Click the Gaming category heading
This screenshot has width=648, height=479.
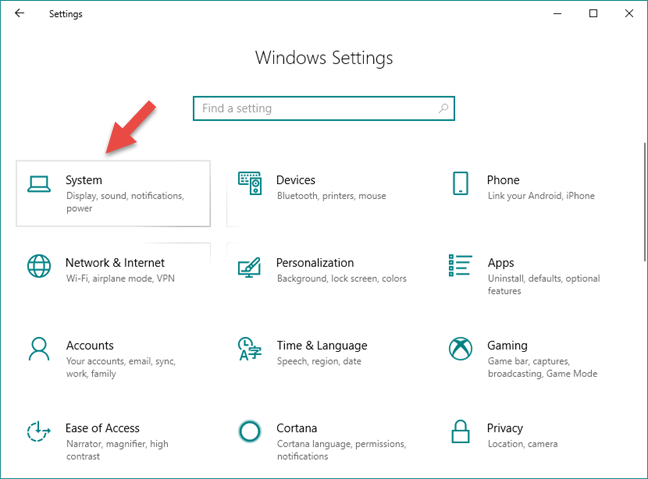coord(507,346)
